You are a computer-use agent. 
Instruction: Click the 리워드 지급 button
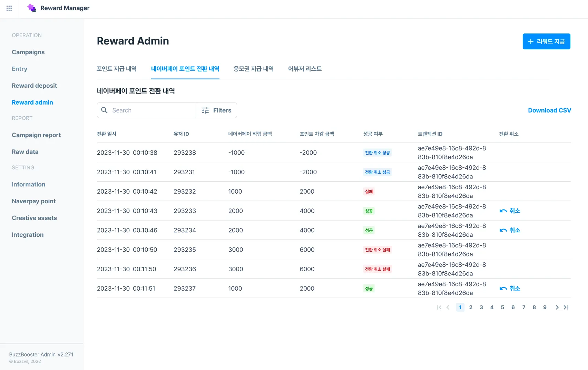tap(546, 41)
